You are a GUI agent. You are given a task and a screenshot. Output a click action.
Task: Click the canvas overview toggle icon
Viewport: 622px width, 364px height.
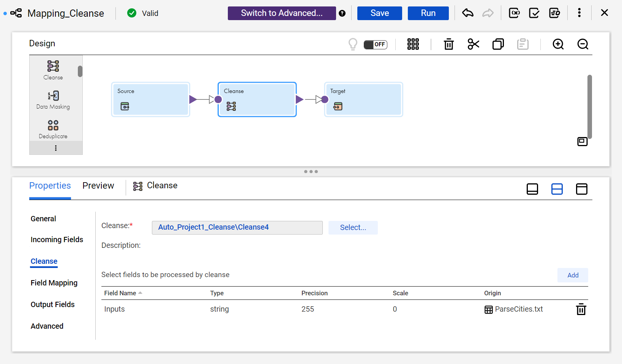[583, 142]
